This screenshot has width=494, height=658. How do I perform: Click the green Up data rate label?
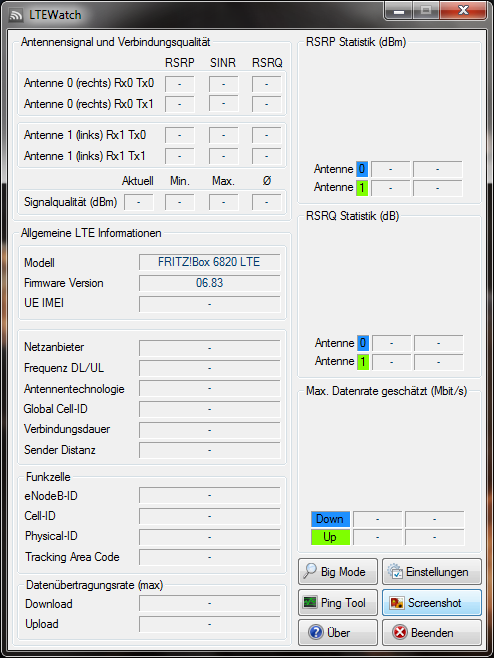click(330, 537)
